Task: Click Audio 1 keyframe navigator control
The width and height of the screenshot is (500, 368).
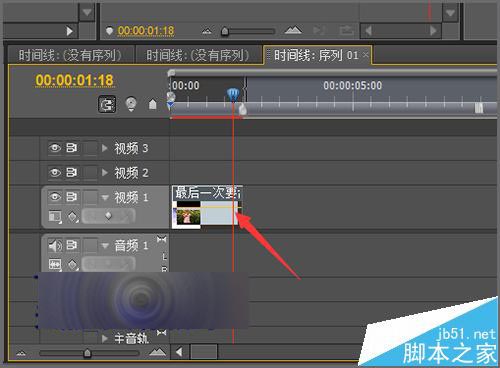Action: point(108,264)
